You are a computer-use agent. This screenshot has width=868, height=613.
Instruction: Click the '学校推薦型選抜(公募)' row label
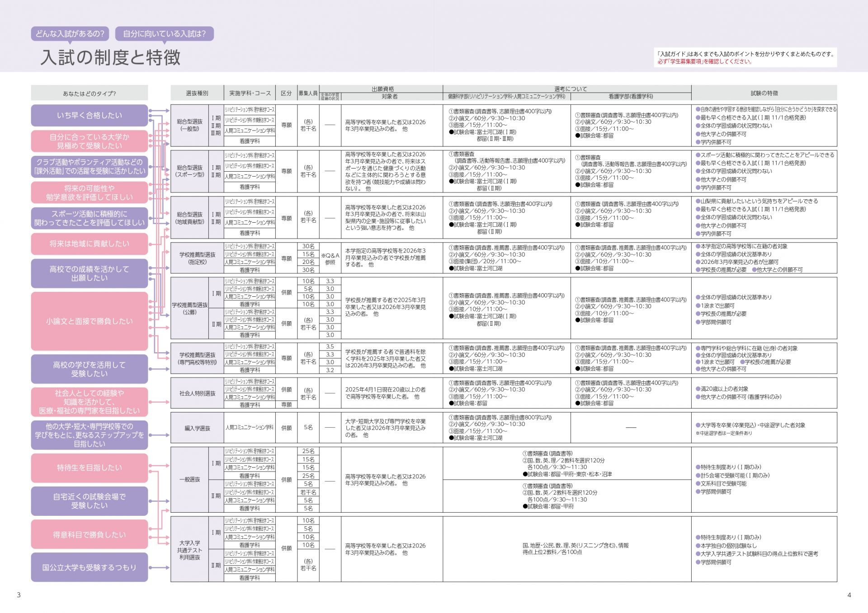[189, 309]
